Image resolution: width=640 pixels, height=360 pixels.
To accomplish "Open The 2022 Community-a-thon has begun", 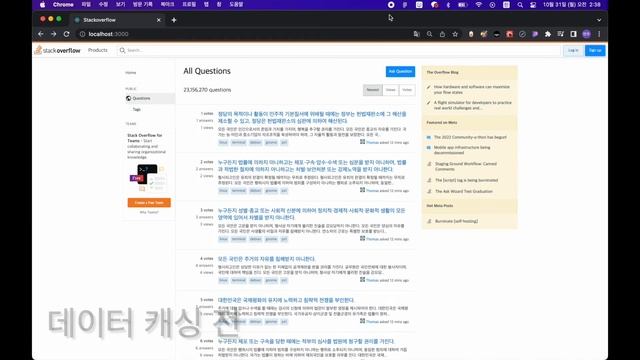I will coord(470,137).
